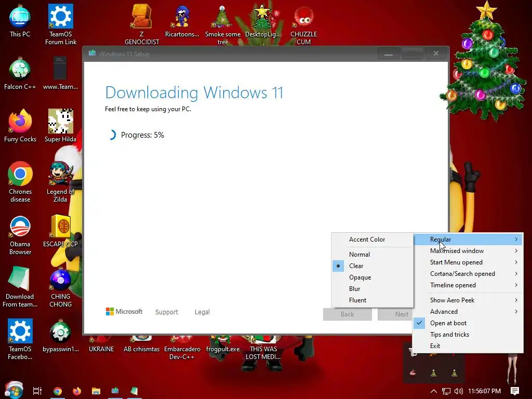Select the Fluent taskbar appearance option

tap(372, 300)
